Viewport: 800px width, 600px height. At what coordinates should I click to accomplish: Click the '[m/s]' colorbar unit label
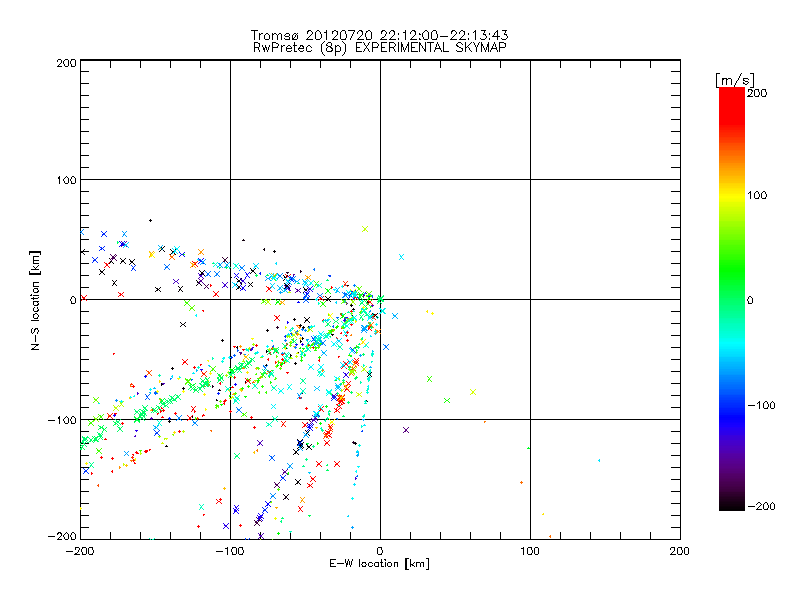[735, 80]
